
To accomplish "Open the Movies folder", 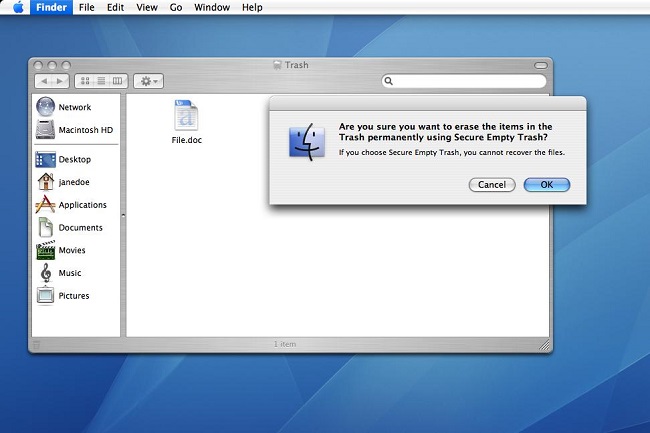I will (45, 250).
